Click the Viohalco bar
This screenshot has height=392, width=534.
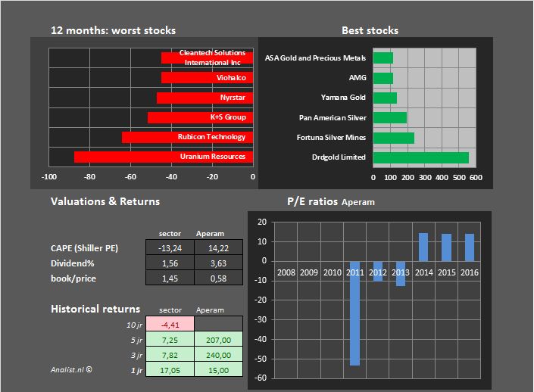coord(207,78)
